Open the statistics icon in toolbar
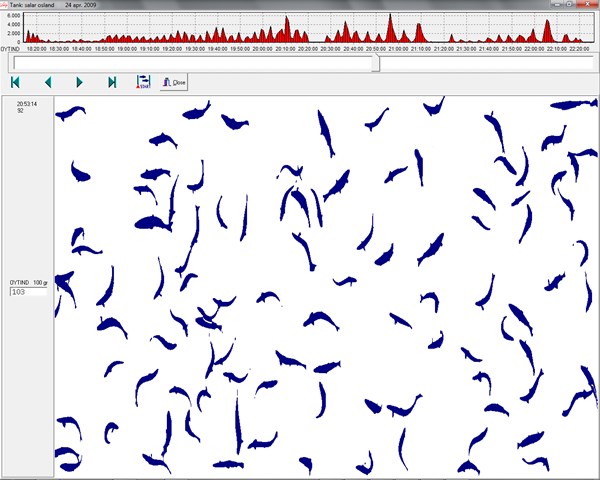600x480 pixels. click(143, 82)
